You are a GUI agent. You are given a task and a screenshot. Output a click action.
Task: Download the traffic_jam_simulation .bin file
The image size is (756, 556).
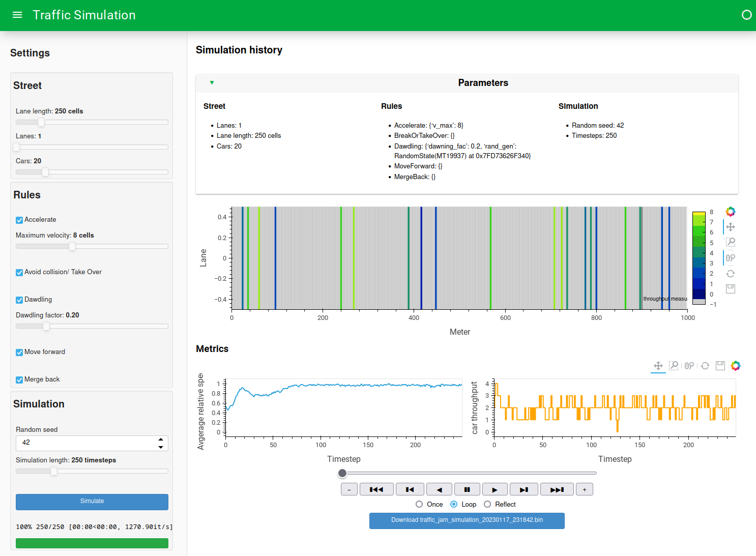pos(467,520)
